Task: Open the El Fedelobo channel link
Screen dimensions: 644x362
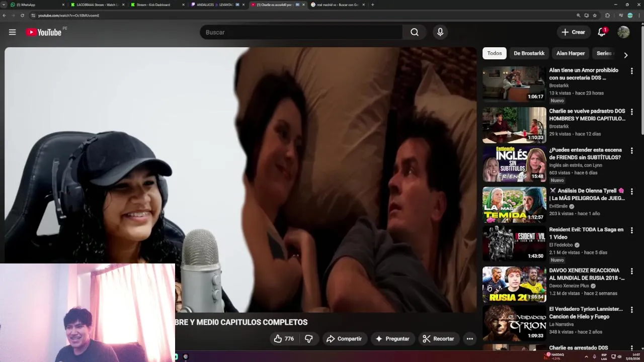Action: coord(561,245)
